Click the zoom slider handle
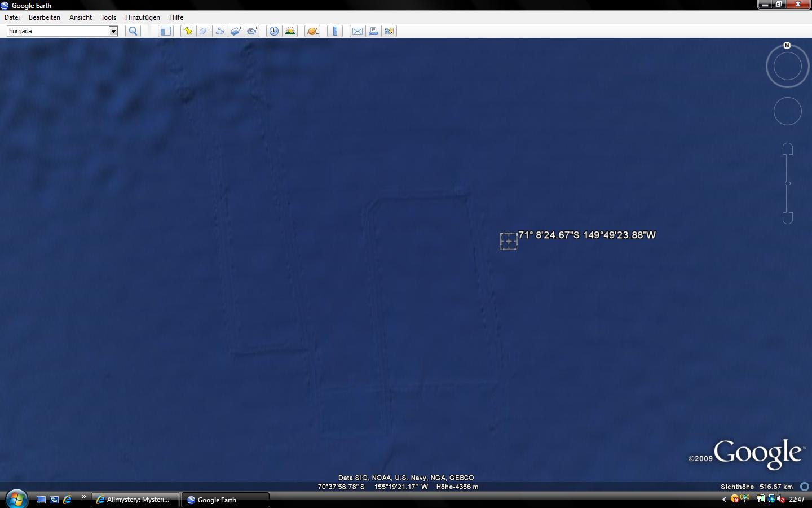This screenshot has height=508, width=812. pos(788,183)
